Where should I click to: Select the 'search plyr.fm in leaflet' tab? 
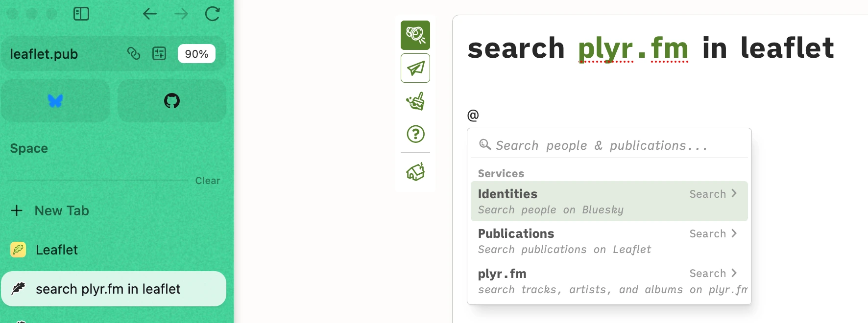(108, 289)
